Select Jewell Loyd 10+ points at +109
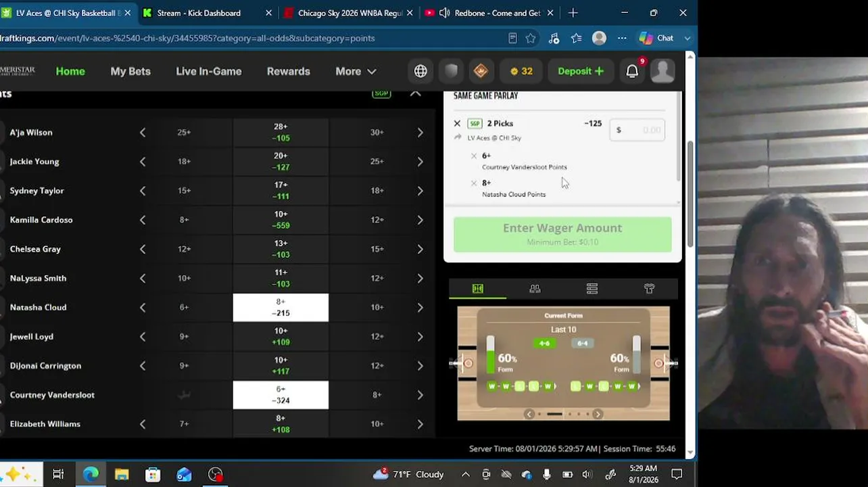 (281, 336)
